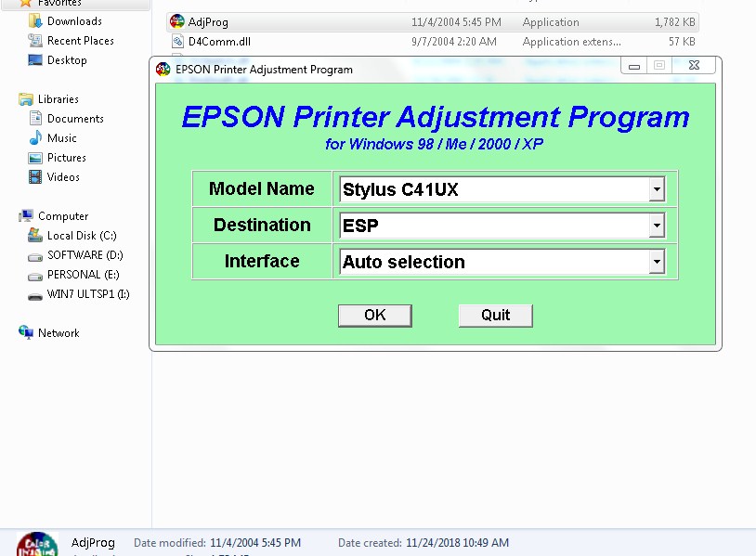Open PERSONAL (E:) drive icon
The width and height of the screenshot is (756, 556).
click(35, 277)
